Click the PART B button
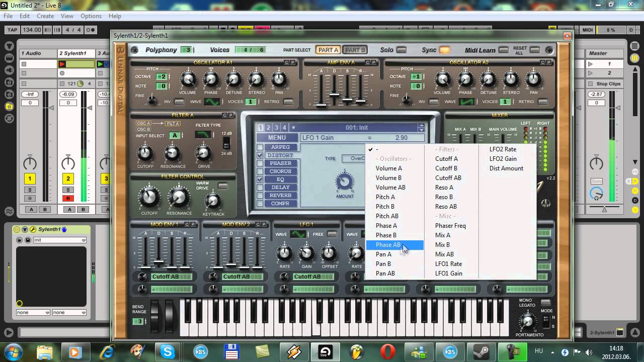This screenshot has width=644, height=362. click(355, 50)
